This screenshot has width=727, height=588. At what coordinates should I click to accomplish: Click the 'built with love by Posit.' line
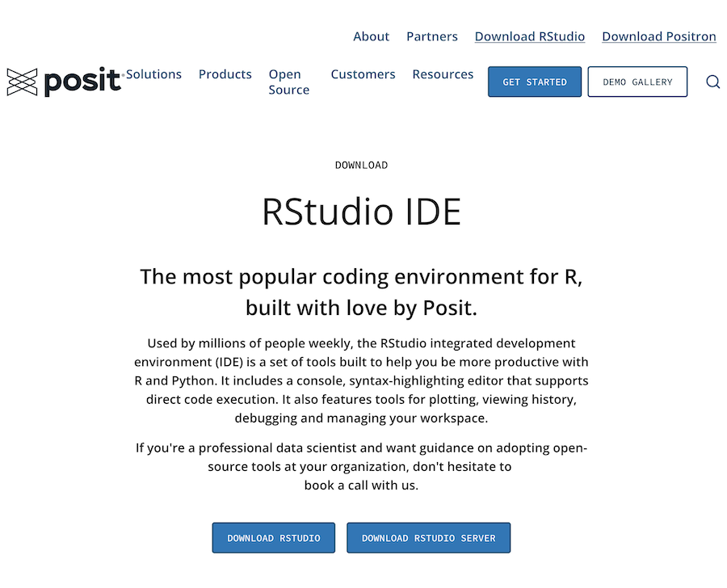pos(362,308)
